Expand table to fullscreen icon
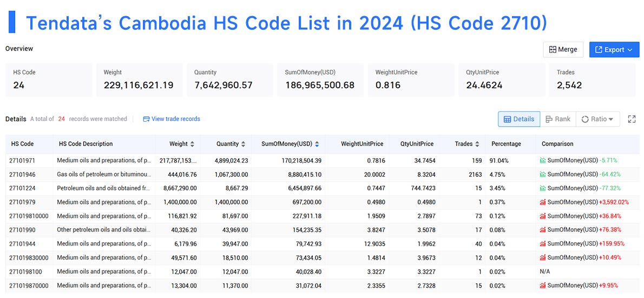The image size is (644, 298). 632,119
